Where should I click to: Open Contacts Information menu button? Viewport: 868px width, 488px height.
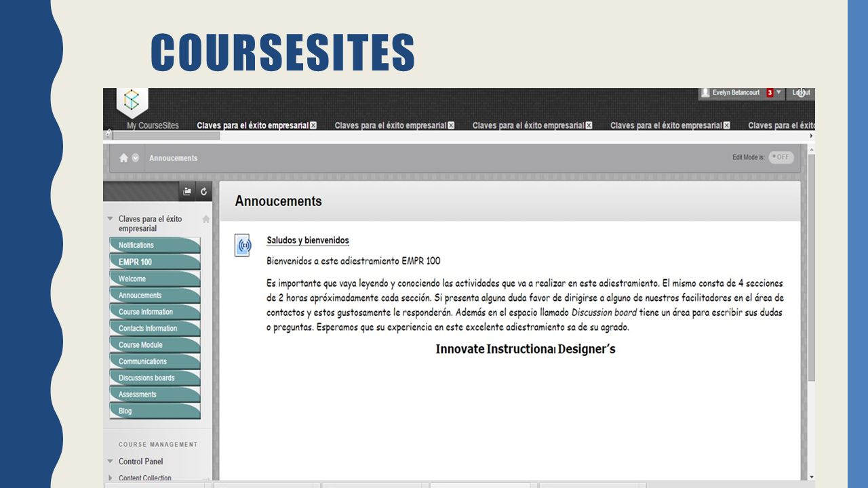pos(155,328)
